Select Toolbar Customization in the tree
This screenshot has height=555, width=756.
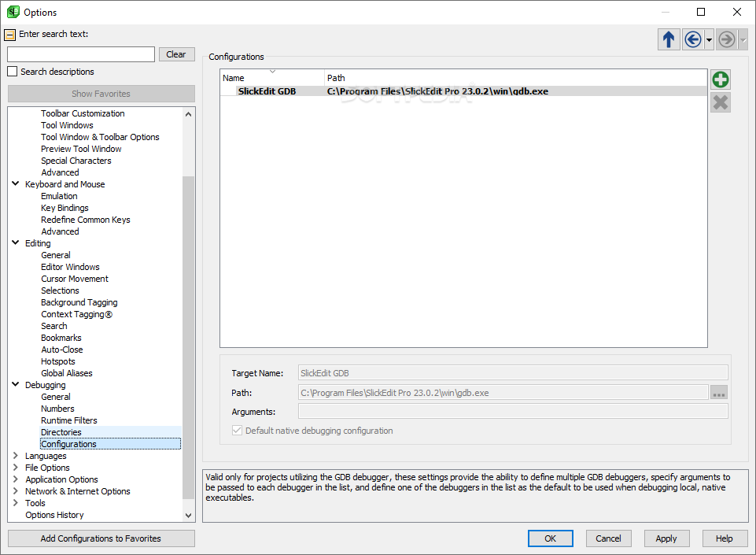click(83, 113)
